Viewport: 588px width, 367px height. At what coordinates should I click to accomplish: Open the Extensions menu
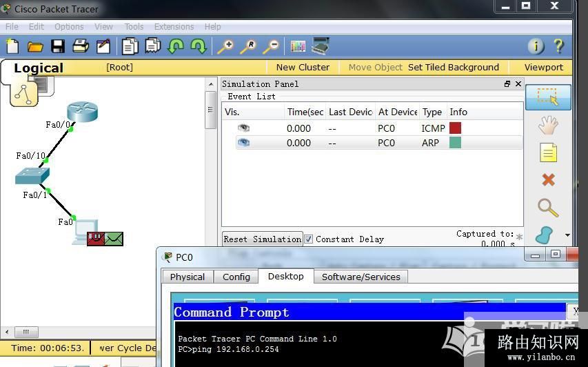(x=174, y=27)
